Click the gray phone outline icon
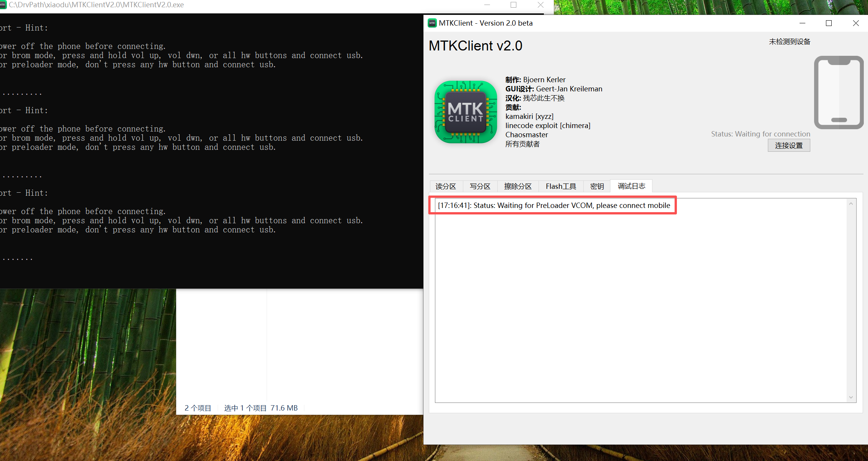Image resolution: width=868 pixels, height=461 pixels. [839, 92]
